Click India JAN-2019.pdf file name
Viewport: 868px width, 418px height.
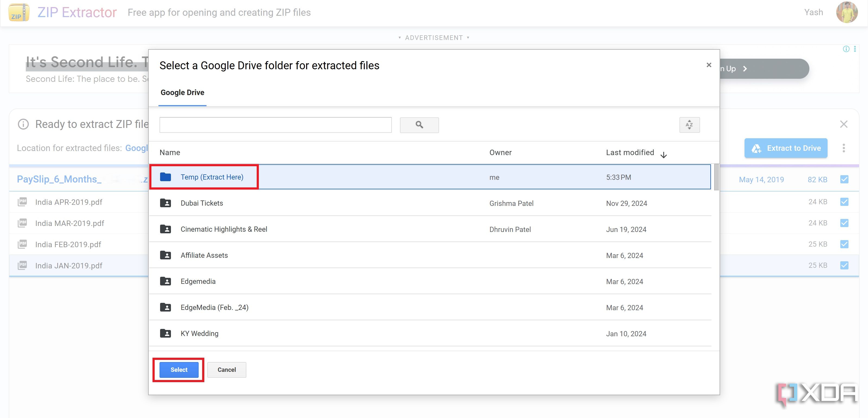69,266
